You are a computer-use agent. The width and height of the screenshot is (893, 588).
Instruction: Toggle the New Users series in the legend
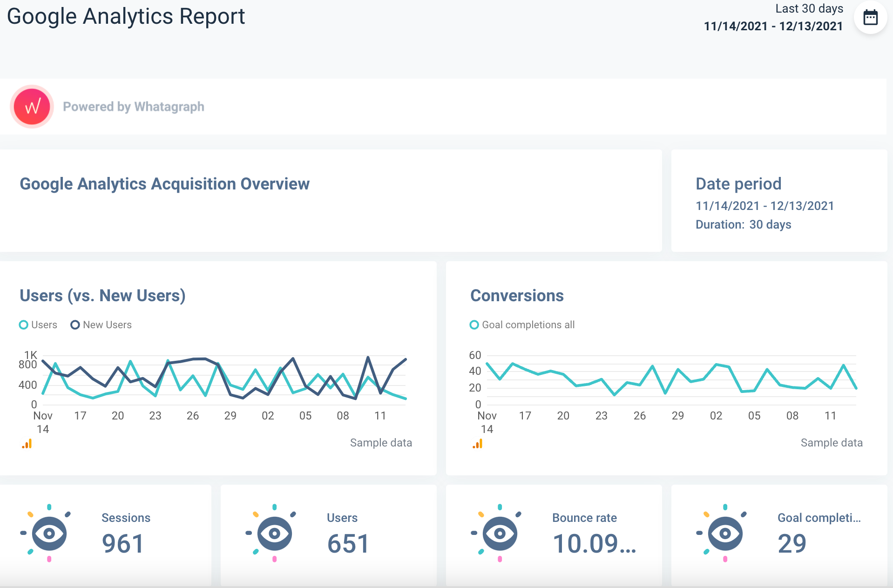[101, 324]
